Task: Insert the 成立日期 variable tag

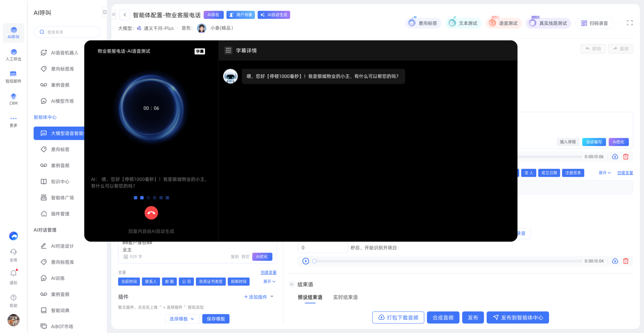Action: [549, 173]
